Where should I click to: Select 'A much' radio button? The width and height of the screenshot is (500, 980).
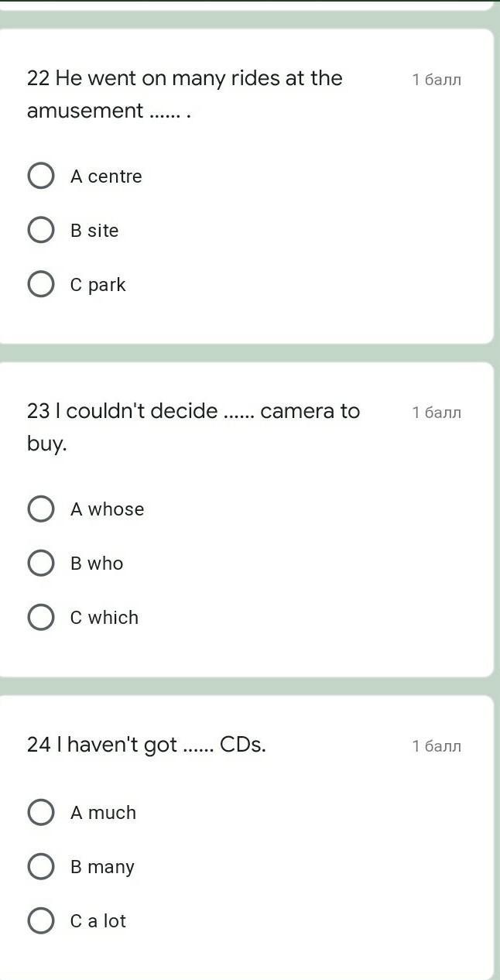click(x=41, y=812)
